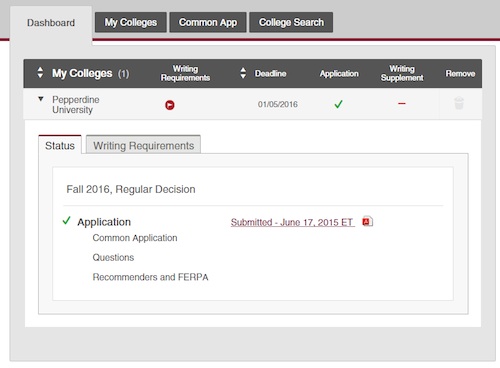Sort by Deadline using the arrows icon
This screenshot has height=368, width=500.
pyautogui.click(x=243, y=73)
